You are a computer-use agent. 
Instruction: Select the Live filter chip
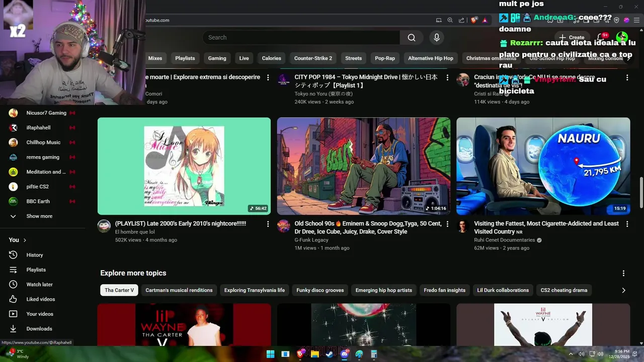pyautogui.click(x=244, y=58)
